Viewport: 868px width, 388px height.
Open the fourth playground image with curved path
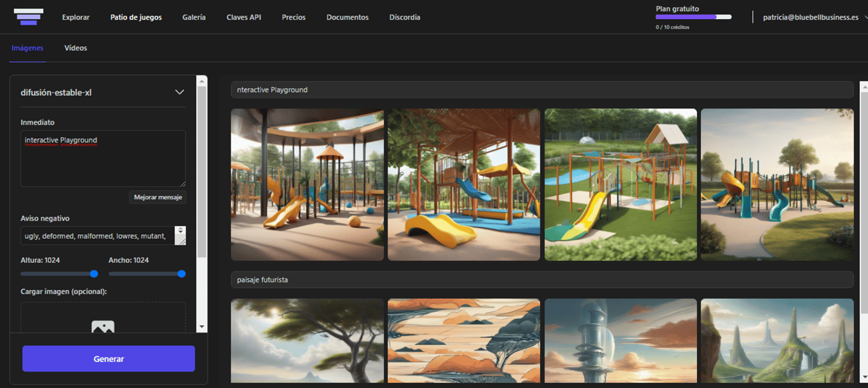(777, 184)
